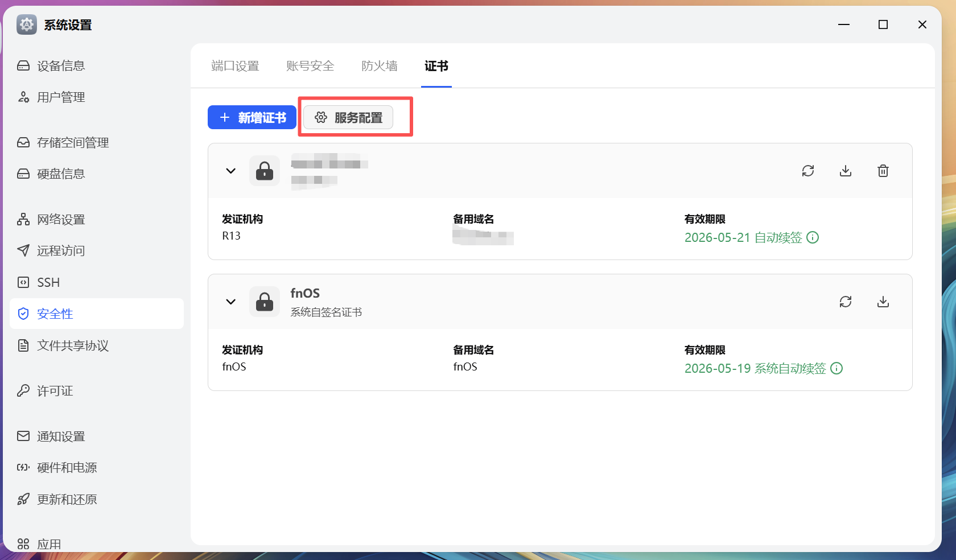Image resolution: width=956 pixels, height=560 pixels.
Task: Open 通知设置 in the sidebar
Action: point(61,437)
